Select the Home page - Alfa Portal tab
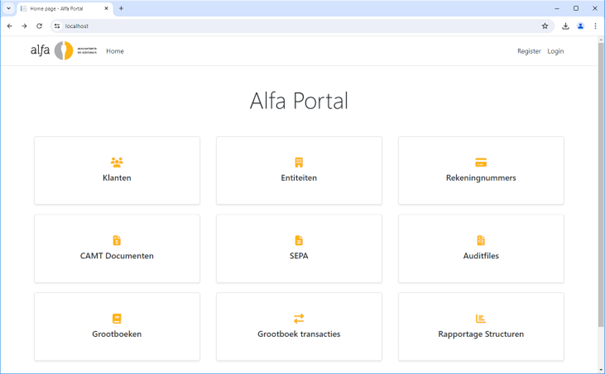605x374 pixels. pyautogui.click(x=65, y=8)
